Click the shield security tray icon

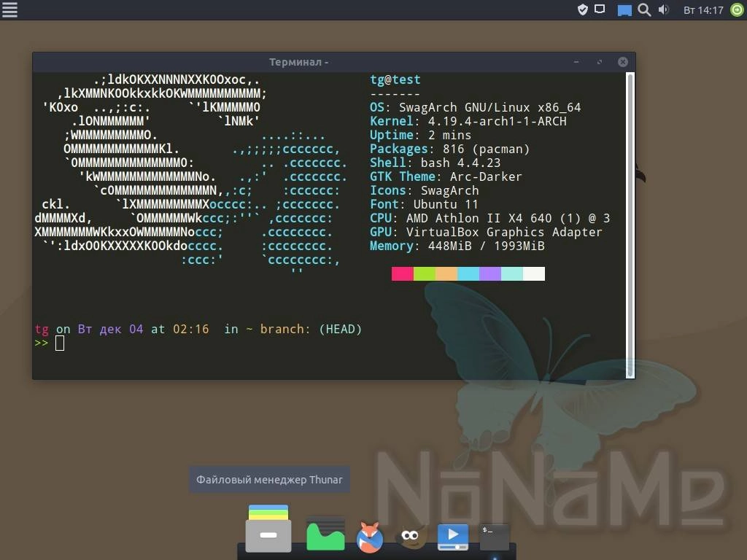click(x=582, y=9)
